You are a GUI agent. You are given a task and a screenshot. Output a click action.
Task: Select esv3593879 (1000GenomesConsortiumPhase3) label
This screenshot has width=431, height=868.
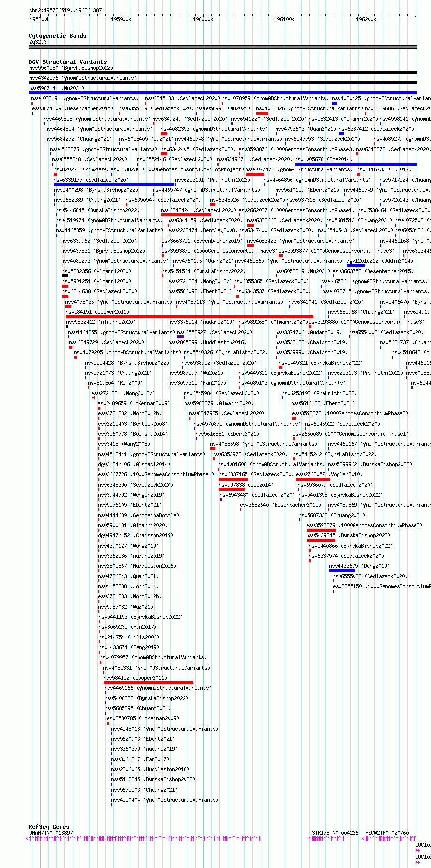coord(365,526)
